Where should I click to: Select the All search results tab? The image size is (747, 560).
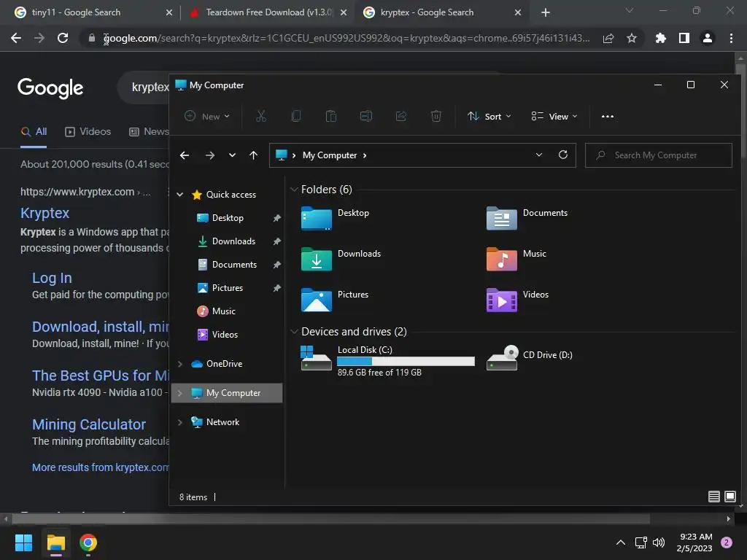pos(34,131)
